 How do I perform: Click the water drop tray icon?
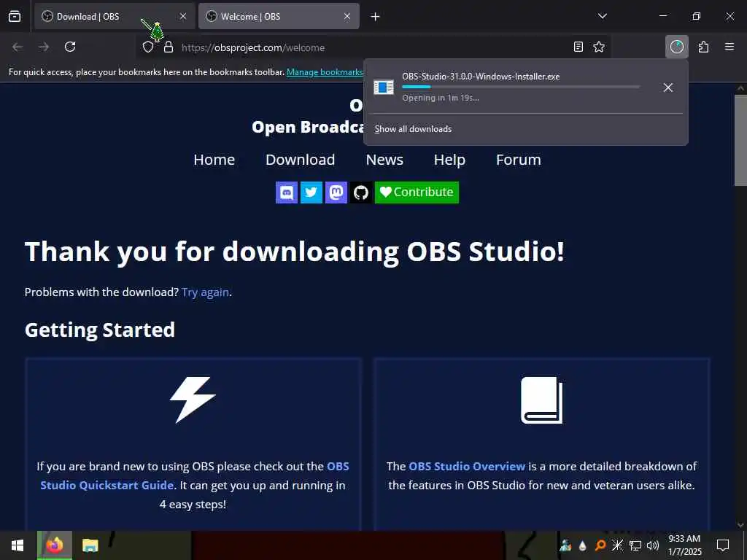coord(583,545)
